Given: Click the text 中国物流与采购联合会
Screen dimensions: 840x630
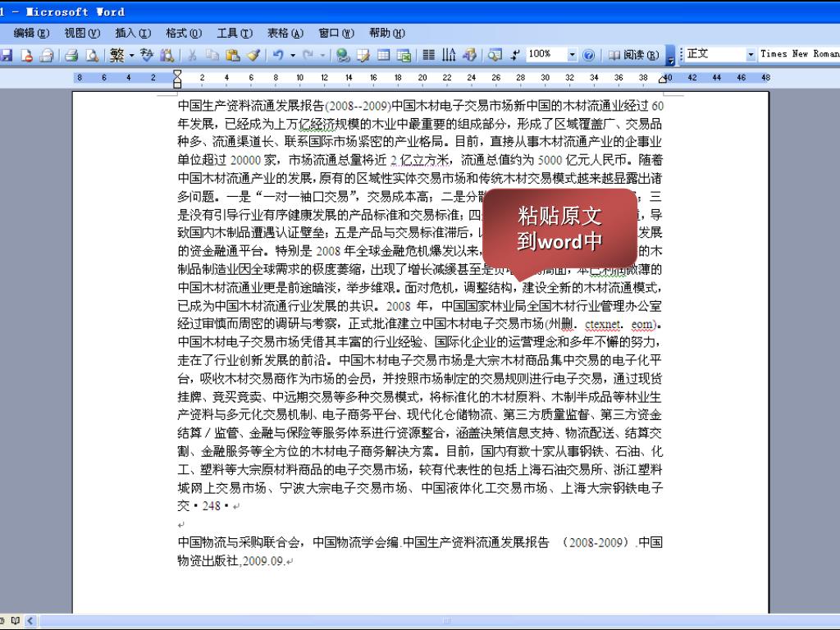Looking at the screenshot, I should [239, 542].
